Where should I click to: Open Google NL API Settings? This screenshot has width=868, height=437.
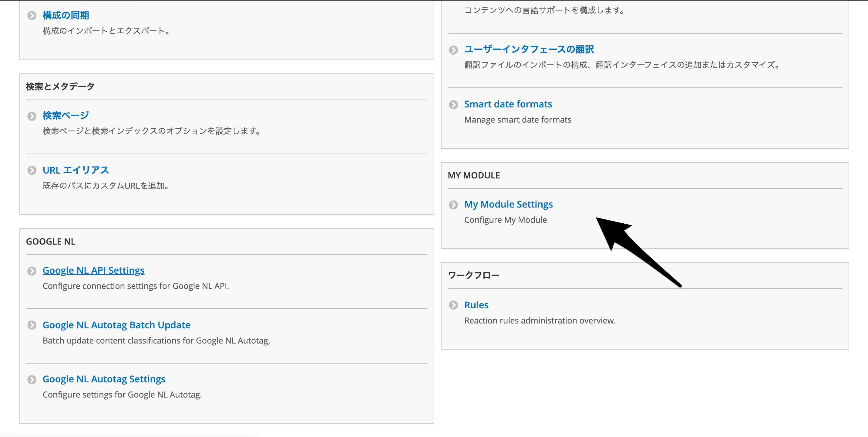[93, 270]
